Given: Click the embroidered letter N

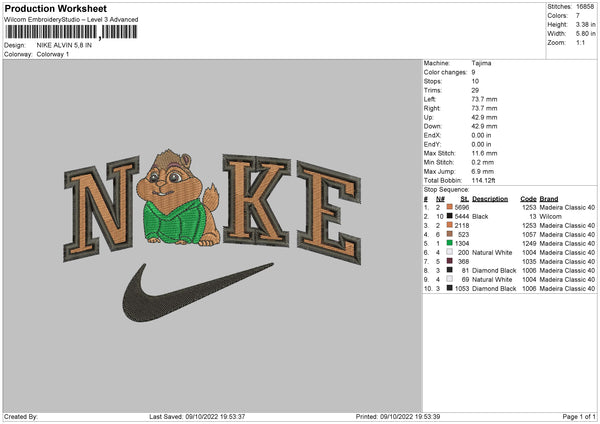Looking at the screenshot, I should tap(101, 209).
